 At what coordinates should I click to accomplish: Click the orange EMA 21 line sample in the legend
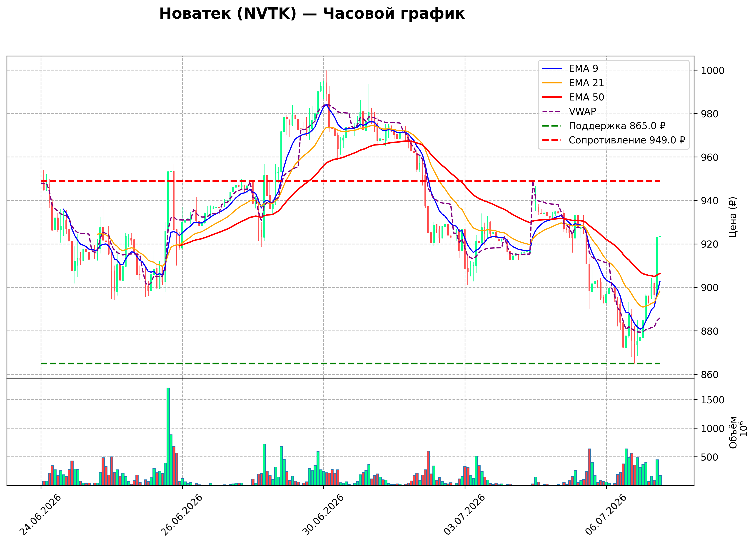pyautogui.click(x=552, y=83)
